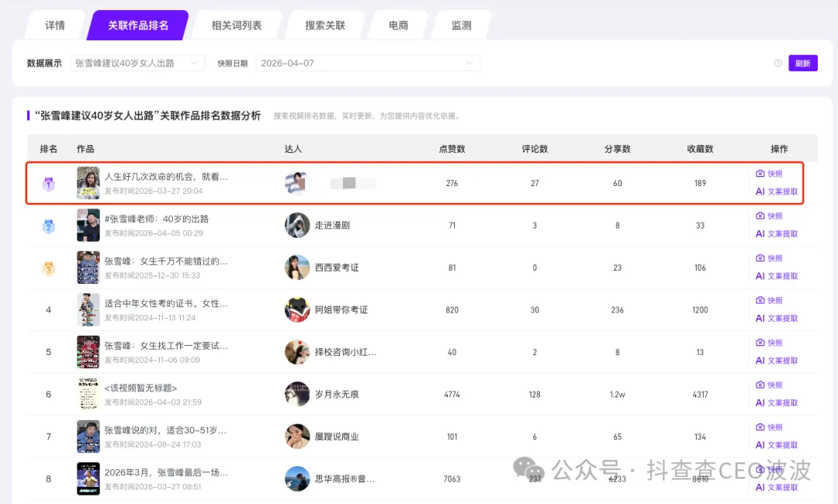
Task: Click the help question mark icon beside 刷新
Action: coord(777,63)
